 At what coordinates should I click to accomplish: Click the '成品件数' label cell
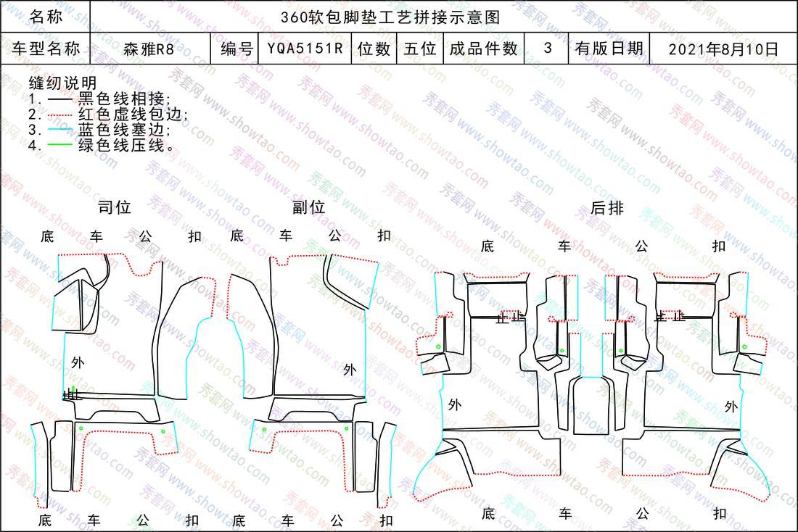(483, 49)
